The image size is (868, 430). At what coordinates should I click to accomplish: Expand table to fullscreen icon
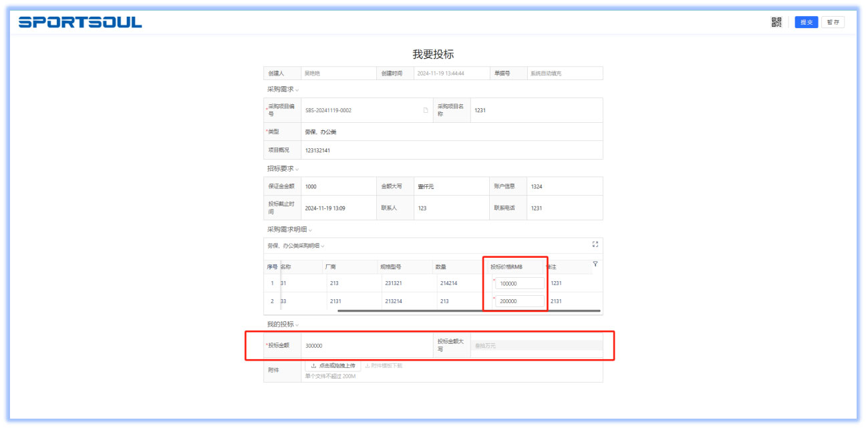[x=595, y=244]
